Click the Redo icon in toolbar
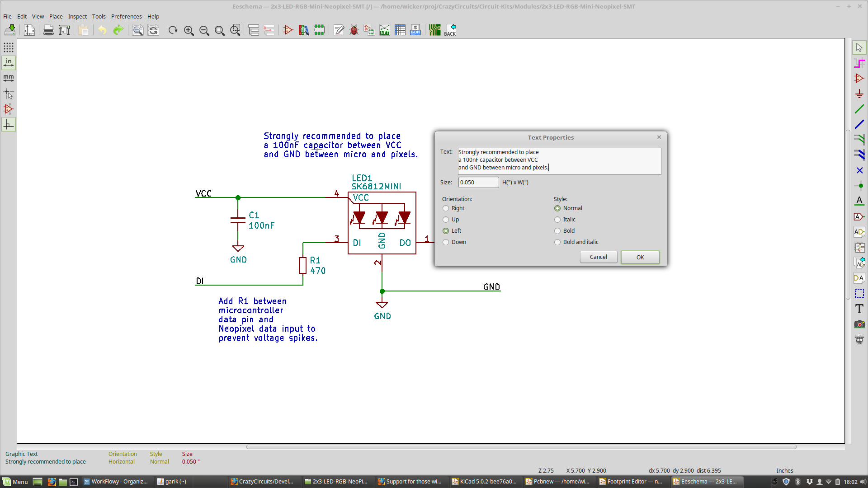The image size is (868, 488). coord(118,29)
